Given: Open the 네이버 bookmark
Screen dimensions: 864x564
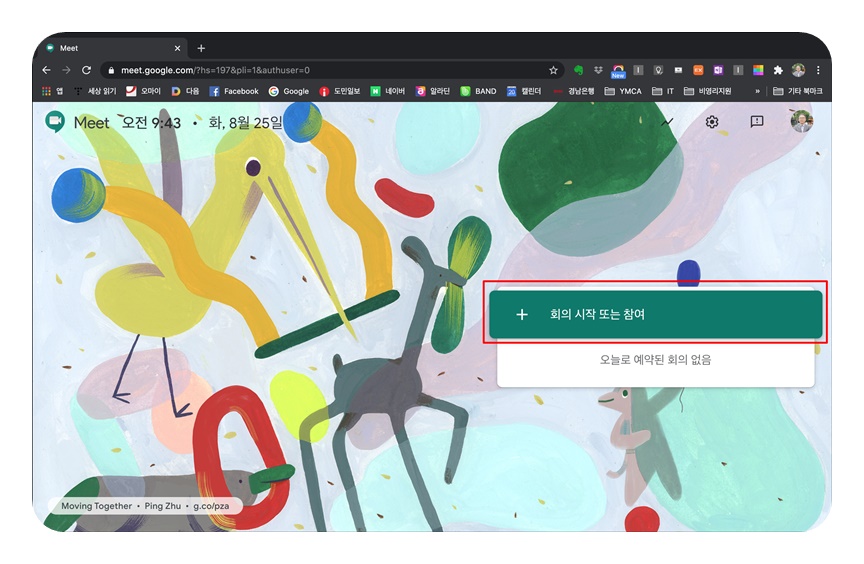Looking at the screenshot, I should (388, 91).
